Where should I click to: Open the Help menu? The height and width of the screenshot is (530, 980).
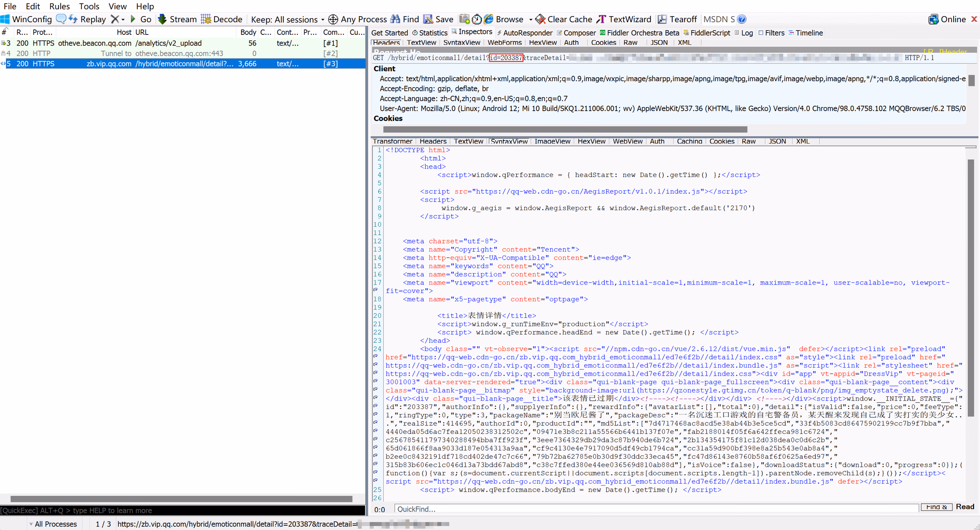[145, 7]
